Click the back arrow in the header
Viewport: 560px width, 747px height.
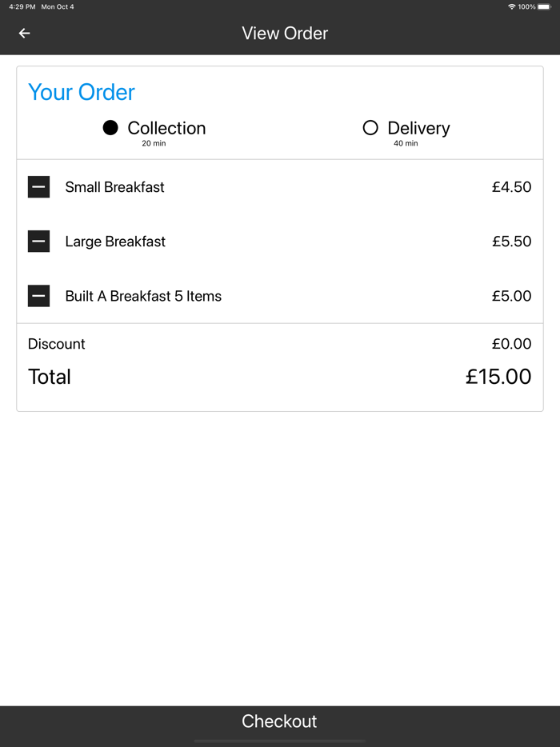point(24,33)
